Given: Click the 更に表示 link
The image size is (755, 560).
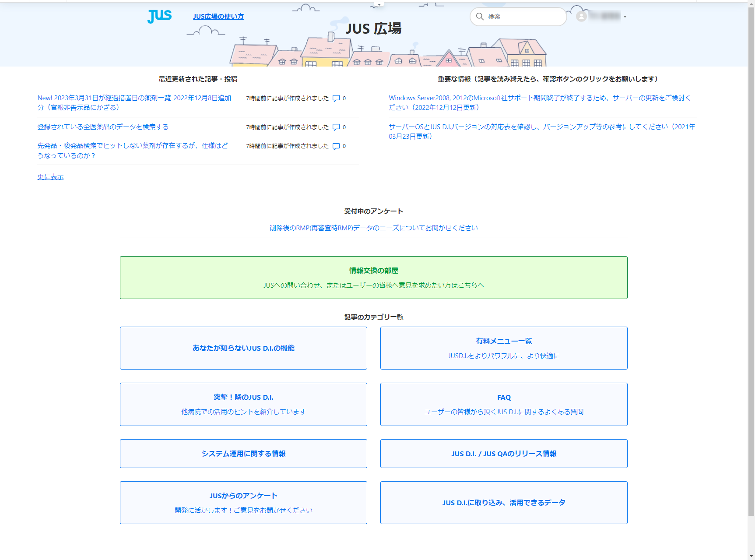Looking at the screenshot, I should 50,176.
